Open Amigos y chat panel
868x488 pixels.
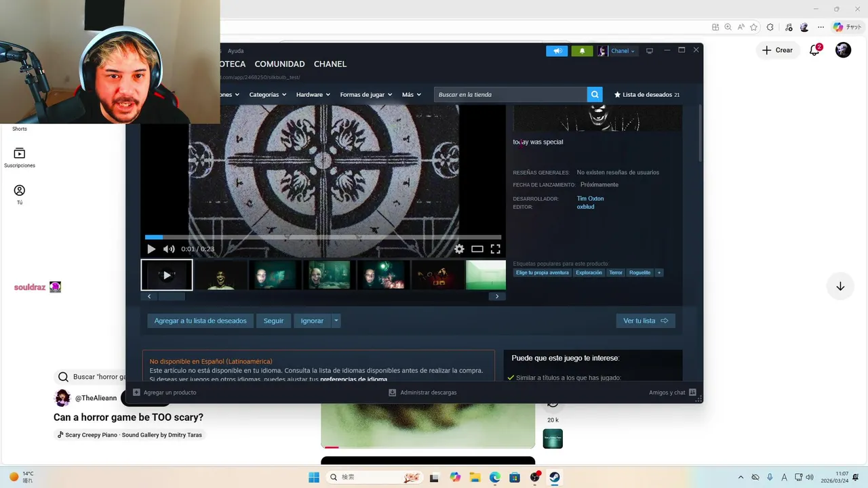(x=672, y=392)
